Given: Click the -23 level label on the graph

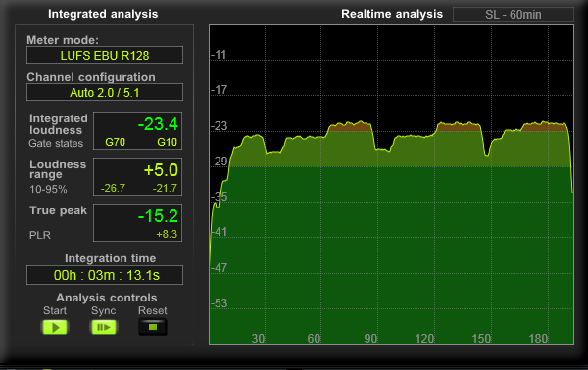Looking at the screenshot, I should pos(219,126).
